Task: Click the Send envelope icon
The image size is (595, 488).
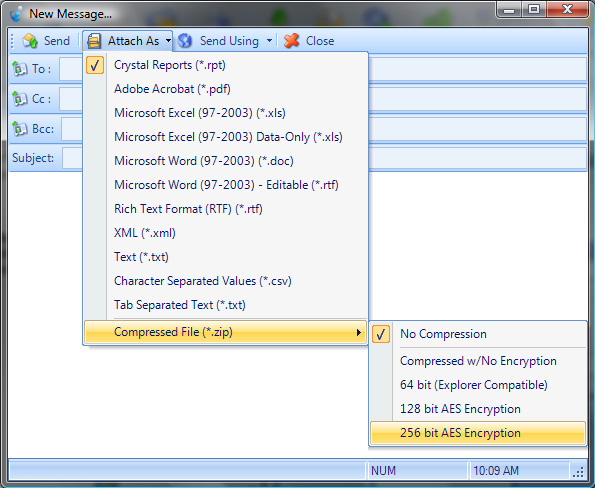Action: (30, 41)
